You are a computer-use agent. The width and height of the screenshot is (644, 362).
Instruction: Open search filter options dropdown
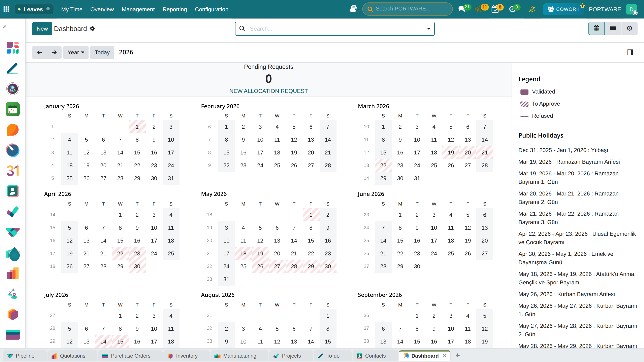(x=428, y=29)
